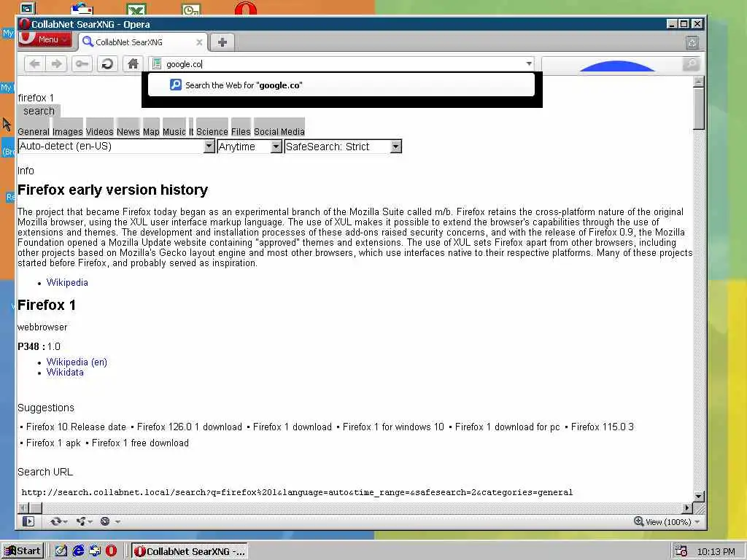
Task: Switch to the CollabNet SearXNG tab
Action: tap(143, 42)
